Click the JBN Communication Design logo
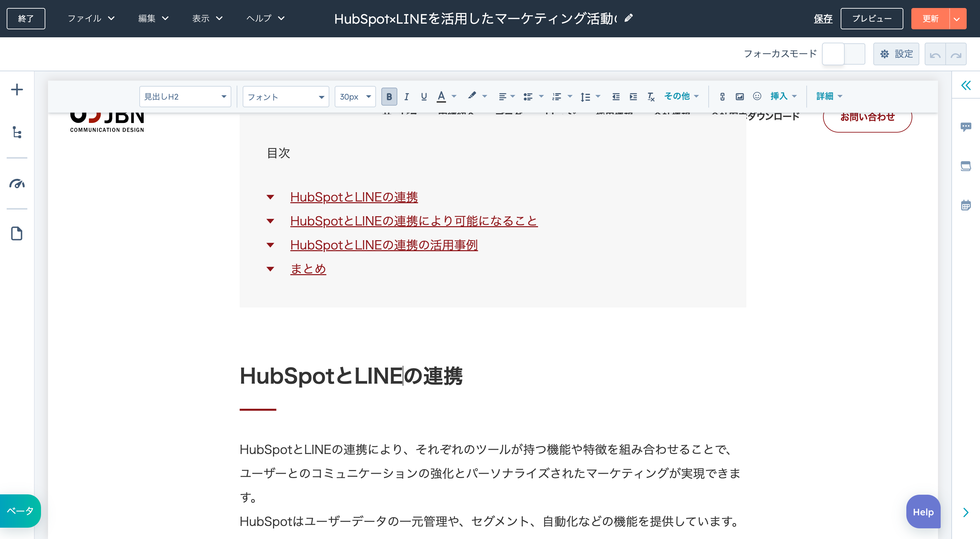Viewport: 980px width, 539px height. (x=107, y=122)
